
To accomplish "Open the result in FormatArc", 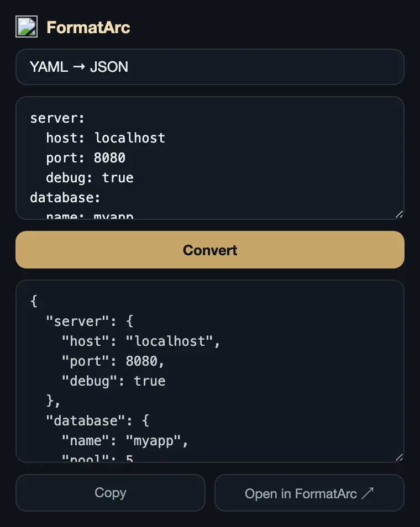I will [309, 492].
